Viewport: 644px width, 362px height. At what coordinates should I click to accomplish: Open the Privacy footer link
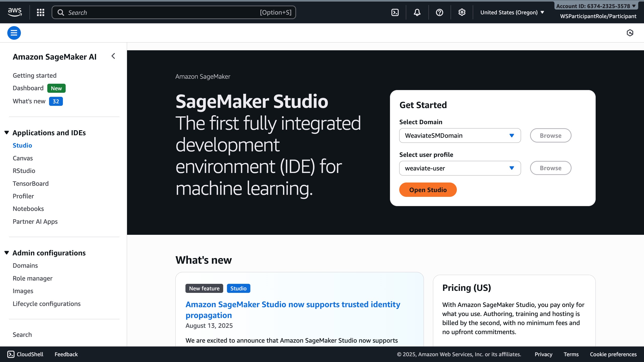[x=543, y=354]
